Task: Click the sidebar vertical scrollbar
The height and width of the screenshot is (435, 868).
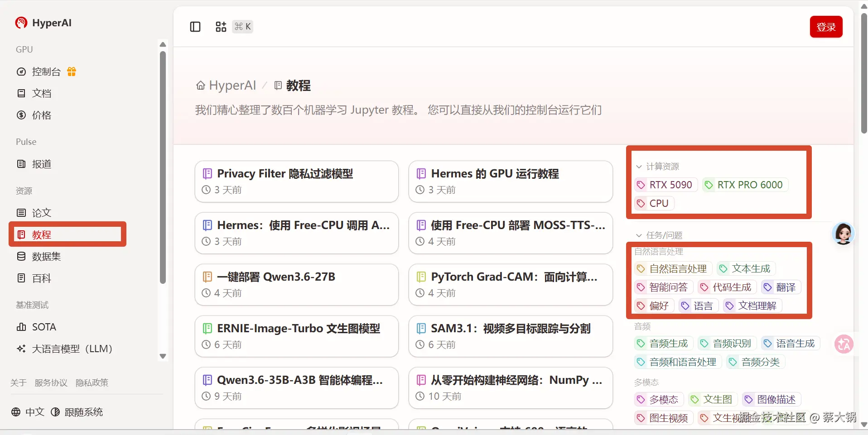Action: click(163, 167)
